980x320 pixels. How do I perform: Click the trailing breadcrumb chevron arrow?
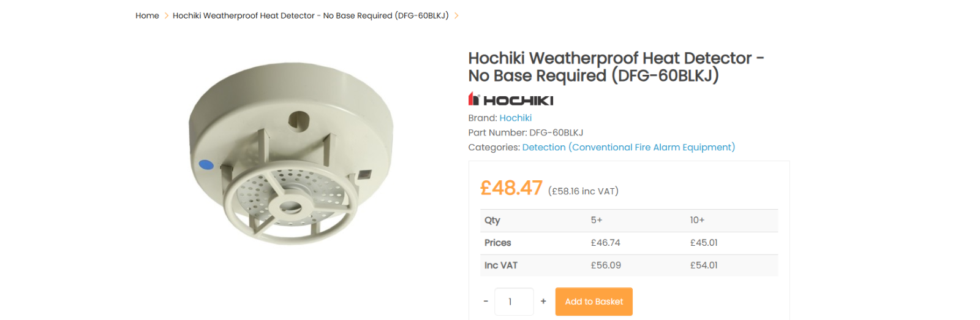click(x=456, y=15)
